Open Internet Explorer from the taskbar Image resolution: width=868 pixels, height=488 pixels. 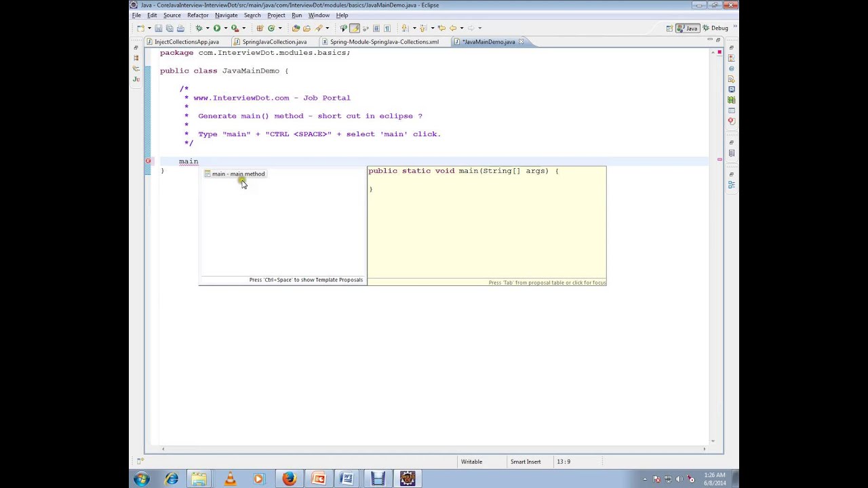pos(172,479)
